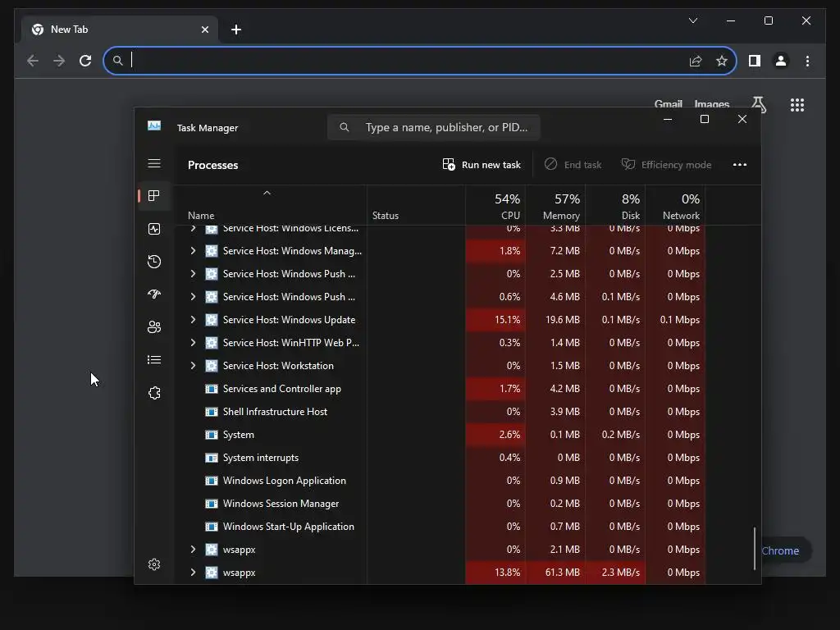The image size is (840, 630).
Task: Open the Services page icon
Action: pos(154,393)
